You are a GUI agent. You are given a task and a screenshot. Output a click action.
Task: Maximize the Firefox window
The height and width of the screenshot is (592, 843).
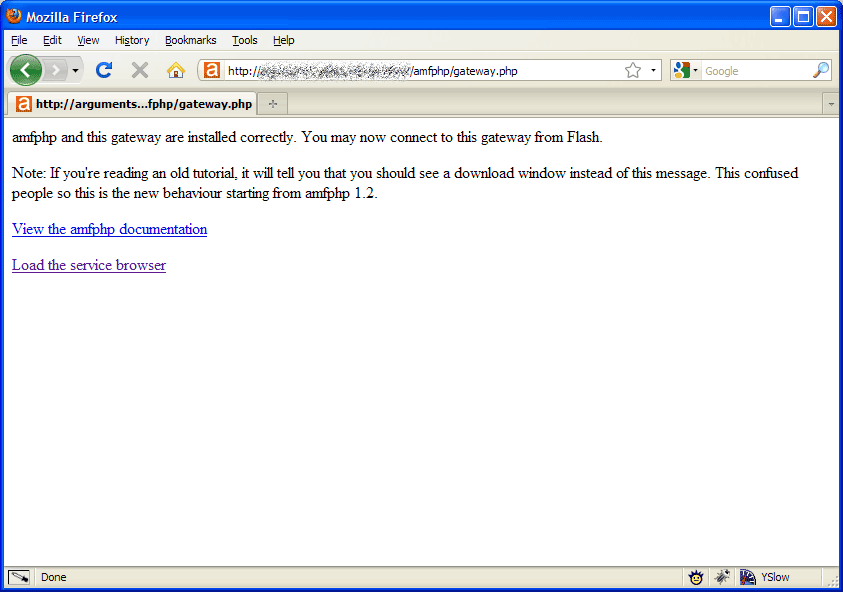tap(803, 17)
